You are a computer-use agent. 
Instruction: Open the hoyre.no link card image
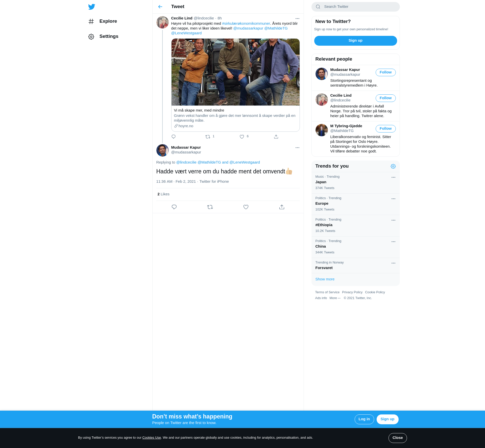[235, 72]
